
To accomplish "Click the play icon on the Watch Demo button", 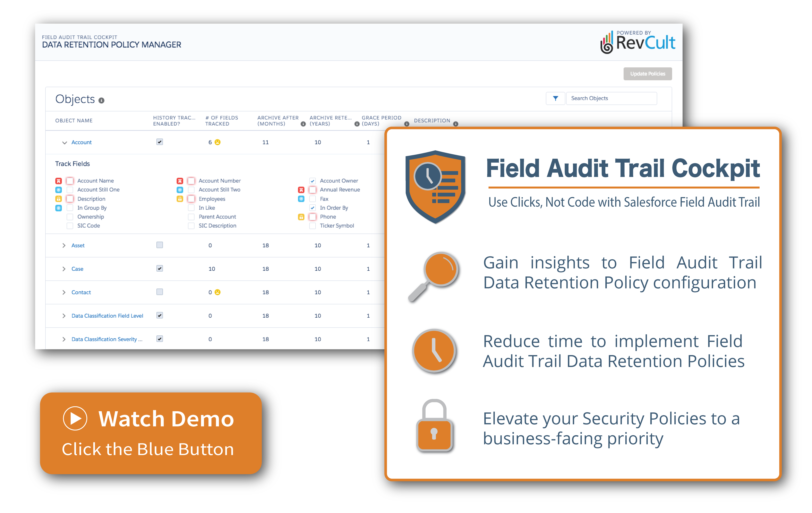I will coord(76,419).
